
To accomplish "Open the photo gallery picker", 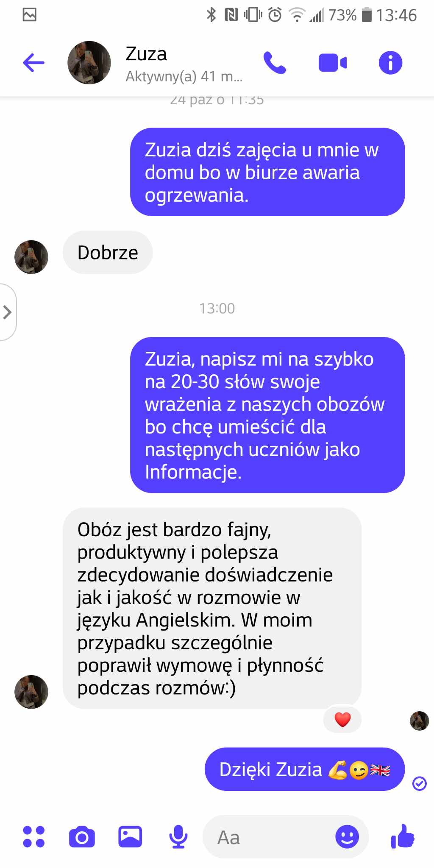I will tap(130, 837).
